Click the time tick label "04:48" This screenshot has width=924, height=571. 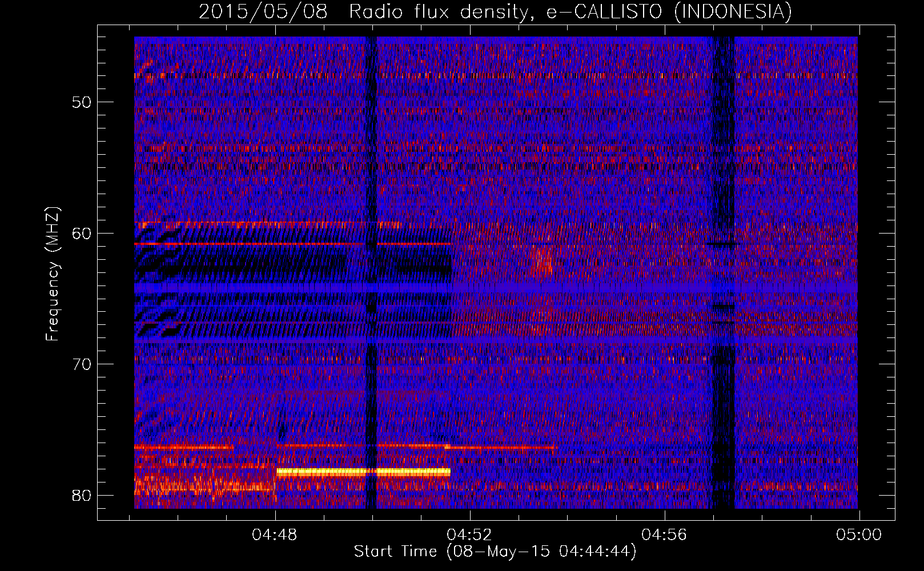275,534
